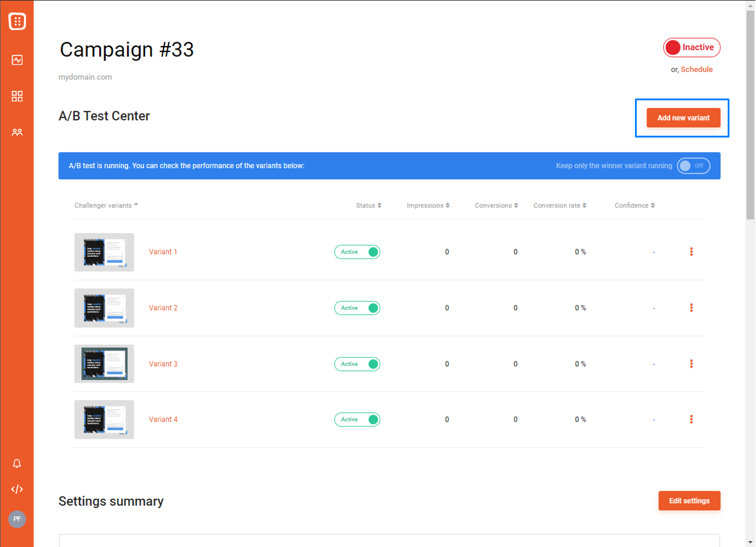
Task: Open the analytics chart sidebar icon
Action: (17, 60)
